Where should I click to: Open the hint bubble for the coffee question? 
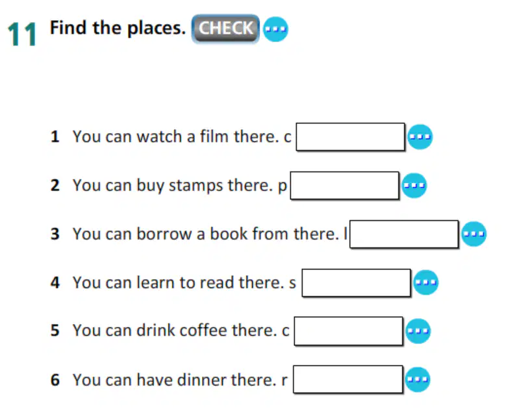418,331
